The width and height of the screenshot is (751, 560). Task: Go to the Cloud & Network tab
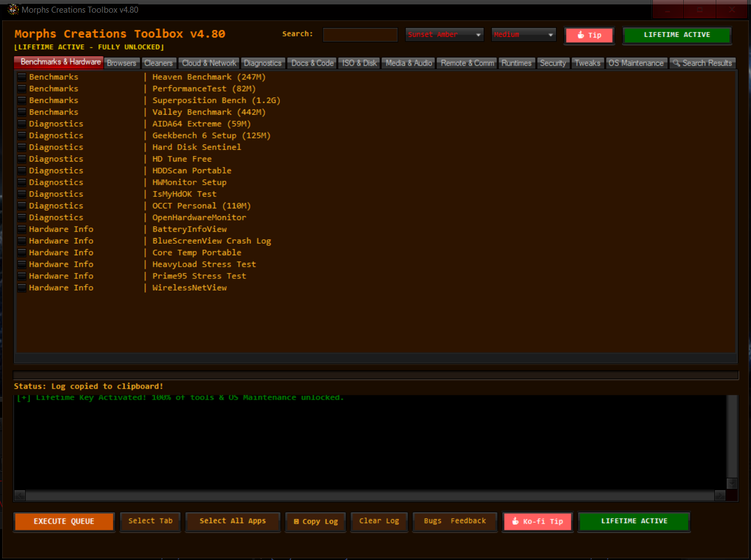(209, 63)
